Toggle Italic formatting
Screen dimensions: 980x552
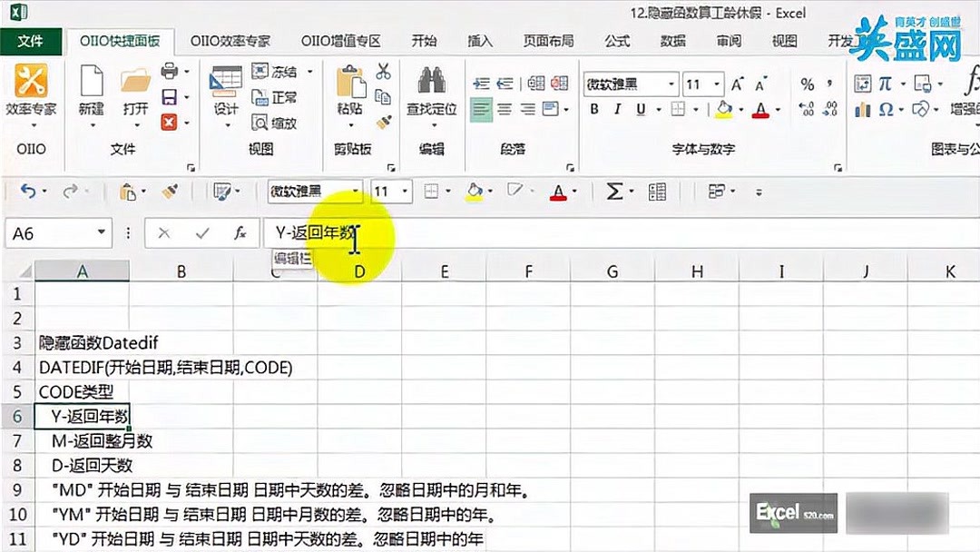pyautogui.click(x=617, y=109)
